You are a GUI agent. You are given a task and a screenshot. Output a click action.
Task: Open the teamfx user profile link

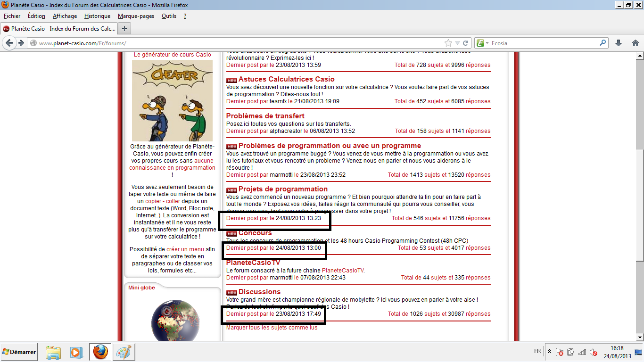click(x=278, y=101)
